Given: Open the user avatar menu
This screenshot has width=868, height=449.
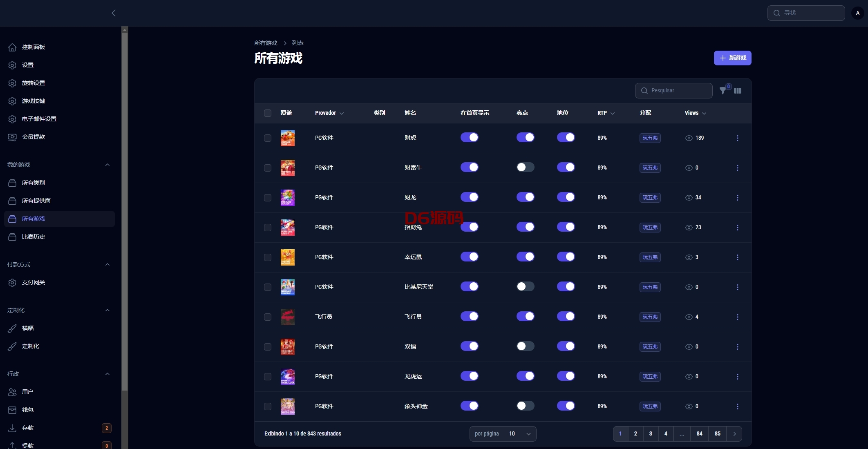Looking at the screenshot, I should point(857,13).
